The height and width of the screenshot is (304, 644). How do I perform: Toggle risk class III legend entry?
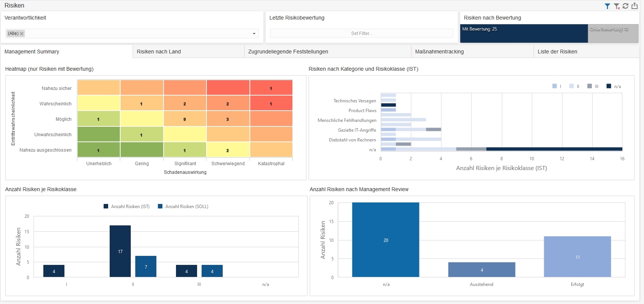[x=593, y=86]
